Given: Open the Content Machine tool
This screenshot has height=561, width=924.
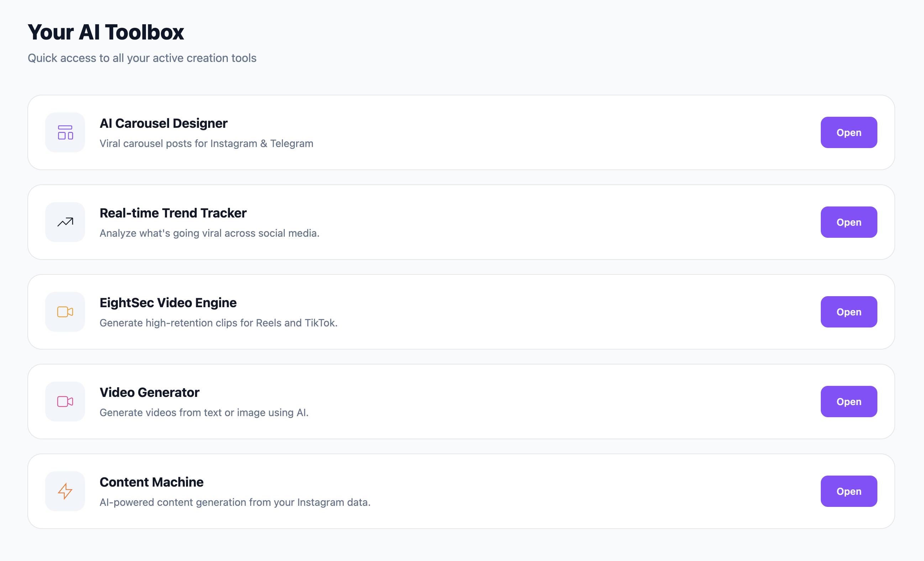Looking at the screenshot, I should [x=849, y=491].
